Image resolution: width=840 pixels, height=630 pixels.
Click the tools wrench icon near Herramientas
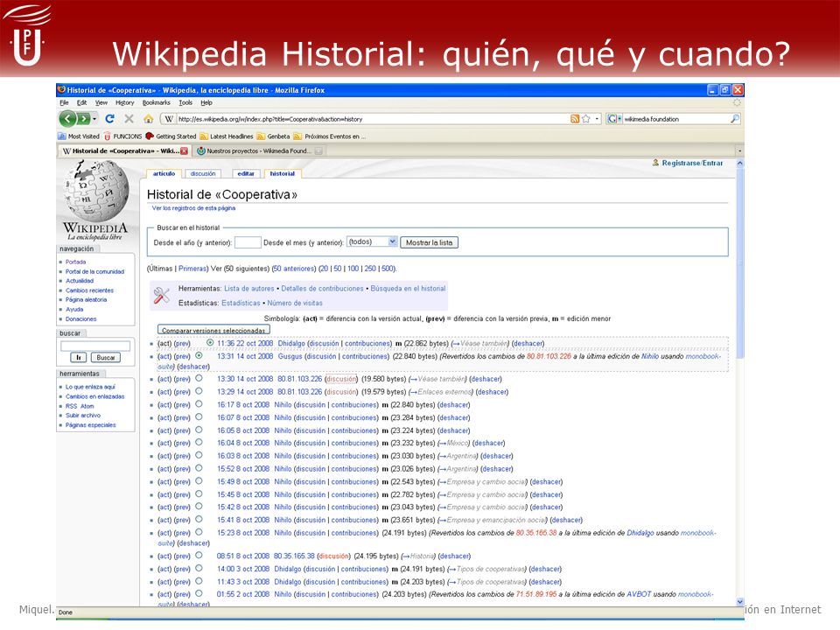coord(161,295)
